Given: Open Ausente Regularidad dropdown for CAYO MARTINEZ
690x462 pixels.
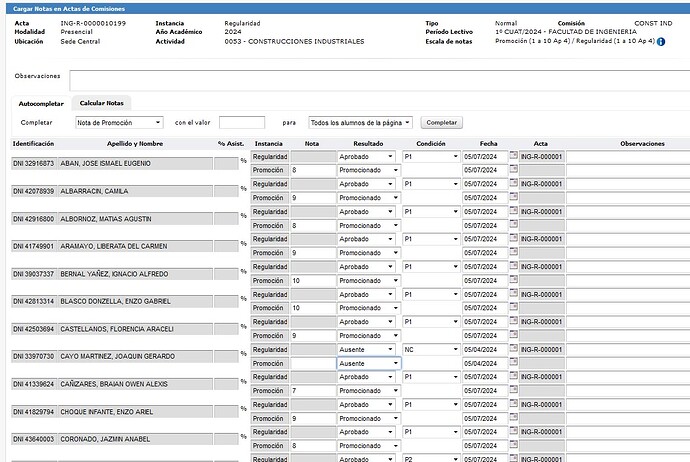Looking at the screenshot, I should (x=366, y=349).
